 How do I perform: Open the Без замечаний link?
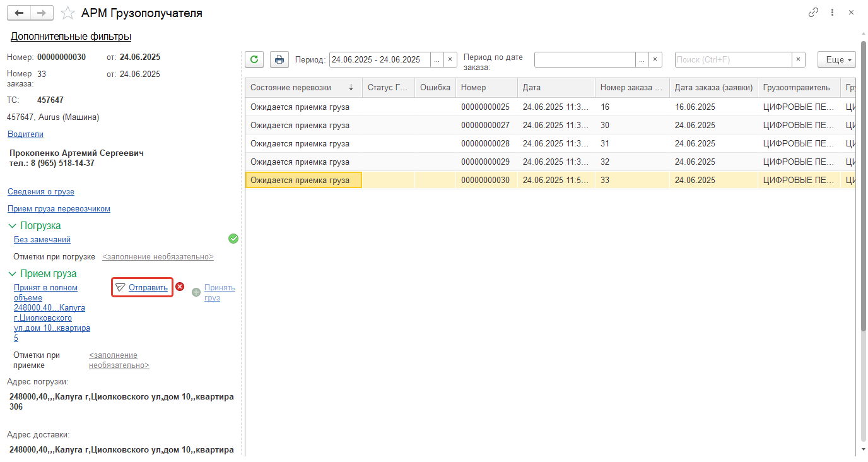(x=42, y=239)
